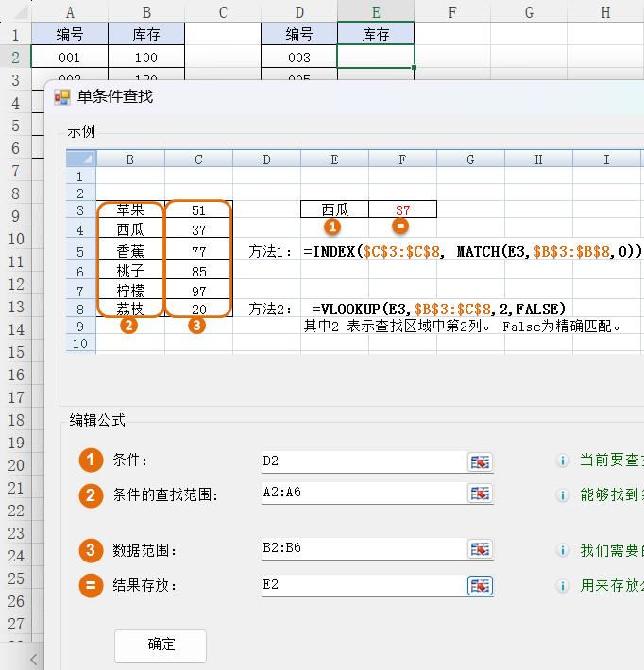Select column A header in worksheet

pyautogui.click(x=70, y=11)
